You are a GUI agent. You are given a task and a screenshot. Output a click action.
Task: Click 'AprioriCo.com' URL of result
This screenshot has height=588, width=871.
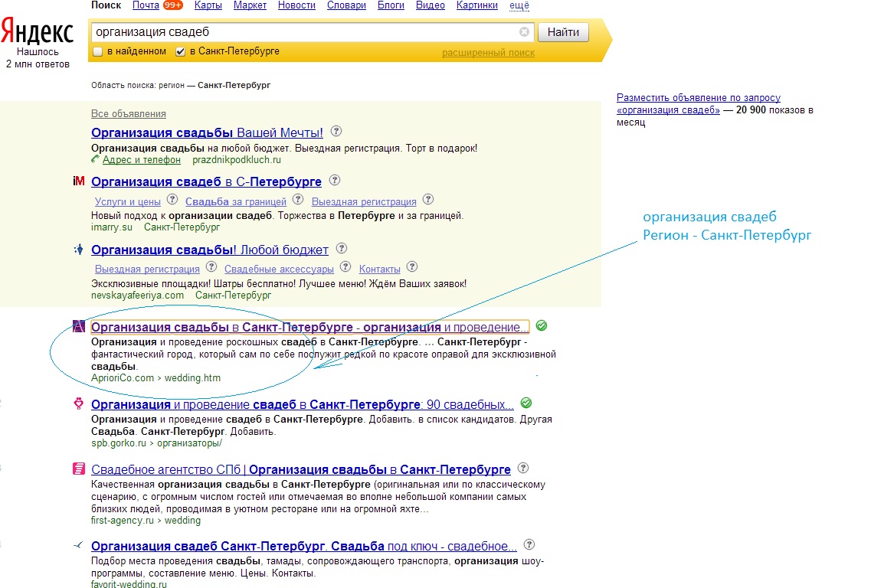(123, 378)
